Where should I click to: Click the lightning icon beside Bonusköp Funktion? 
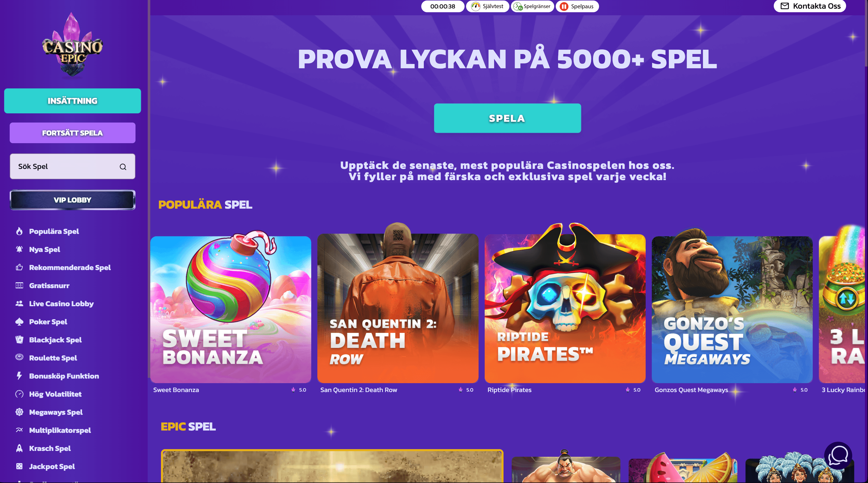[x=19, y=376]
